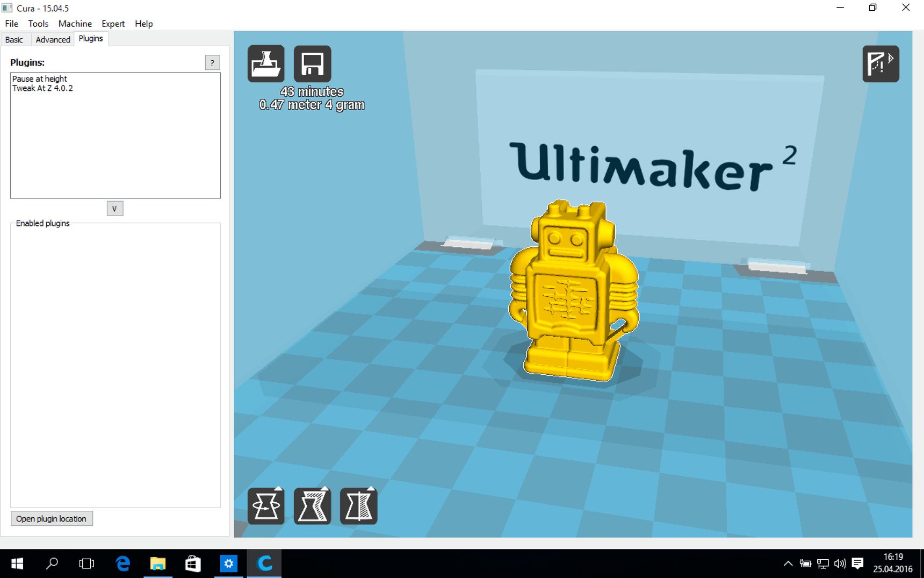The width and height of the screenshot is (924, 578).
Task: Switch to the Plugins tab
Action: 91,39
